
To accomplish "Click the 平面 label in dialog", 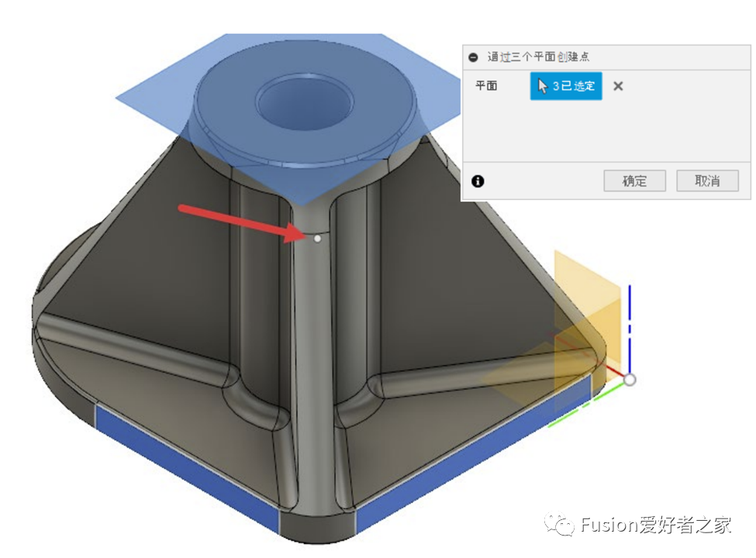I will point(486,86).
